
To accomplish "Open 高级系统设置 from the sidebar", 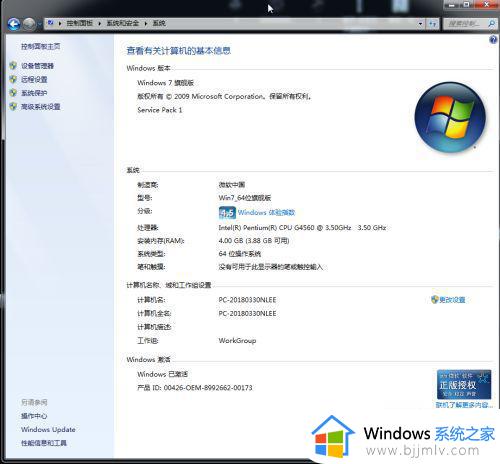I will click(x=41, y=107).
